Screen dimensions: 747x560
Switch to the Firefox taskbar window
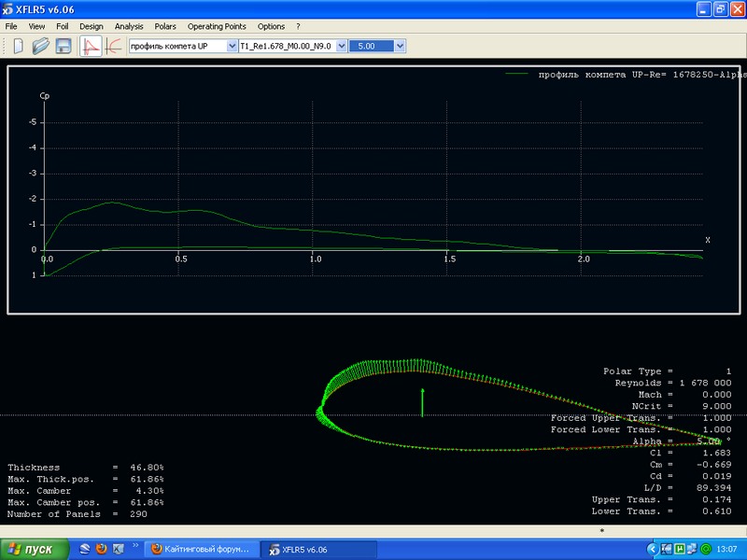point(202,550)
